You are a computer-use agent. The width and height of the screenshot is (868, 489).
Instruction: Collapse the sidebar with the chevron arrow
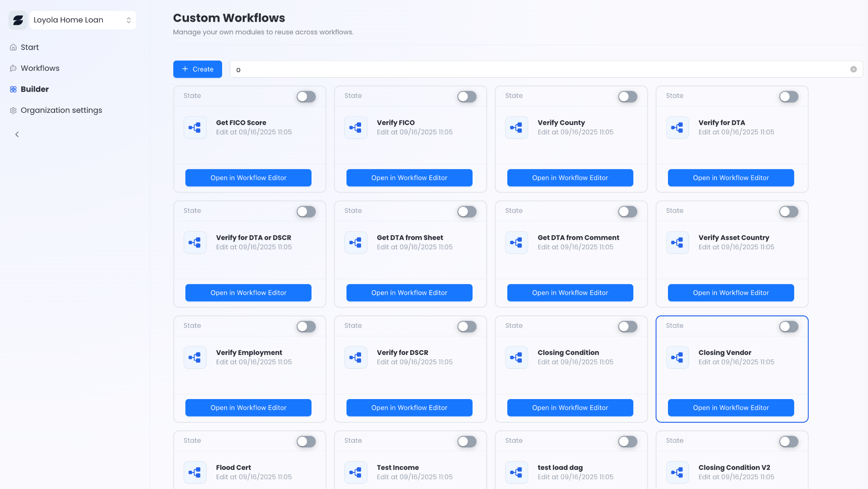17,134
